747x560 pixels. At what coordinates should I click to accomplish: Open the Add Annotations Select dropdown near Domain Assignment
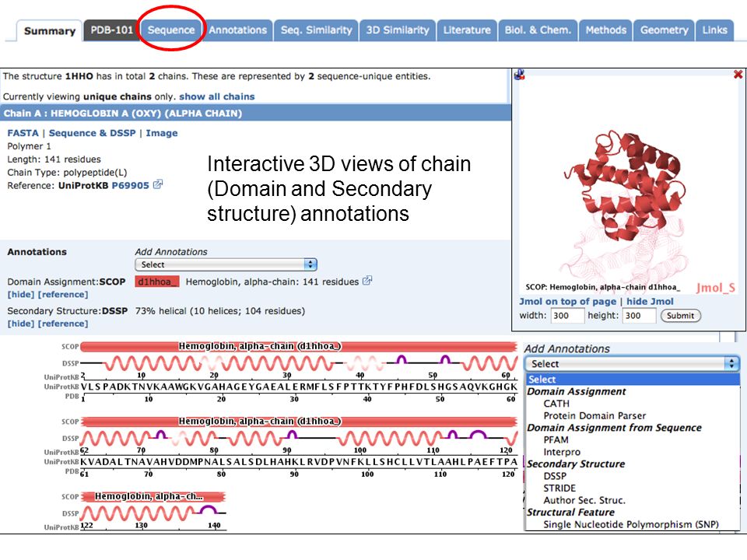(x=226, y=264)
